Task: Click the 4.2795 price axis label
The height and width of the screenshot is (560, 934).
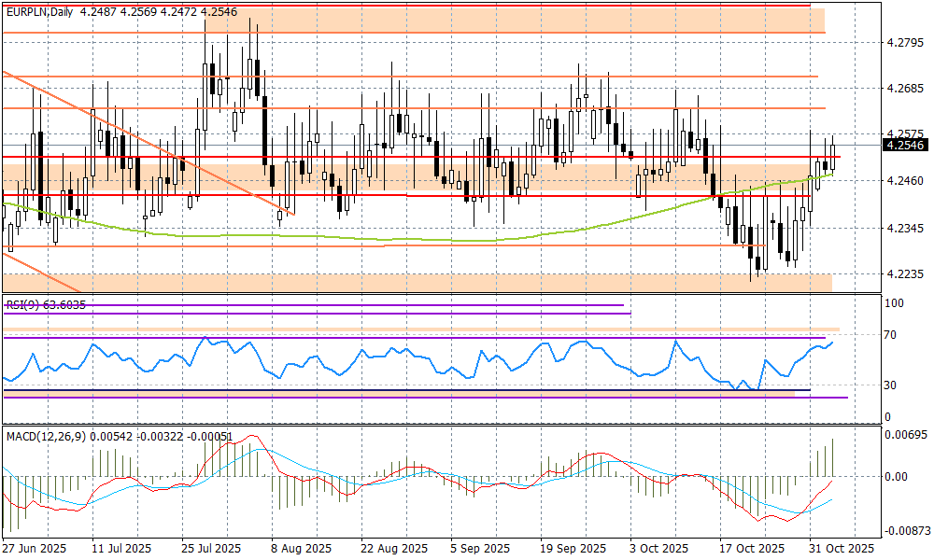Action: 904,43
